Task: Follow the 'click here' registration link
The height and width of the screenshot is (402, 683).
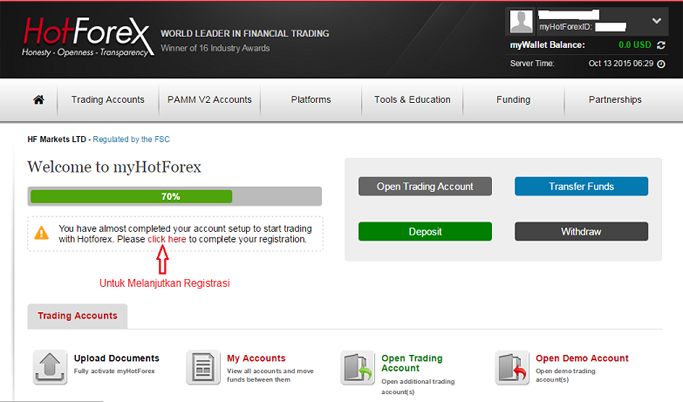Action: coord(166,240)
